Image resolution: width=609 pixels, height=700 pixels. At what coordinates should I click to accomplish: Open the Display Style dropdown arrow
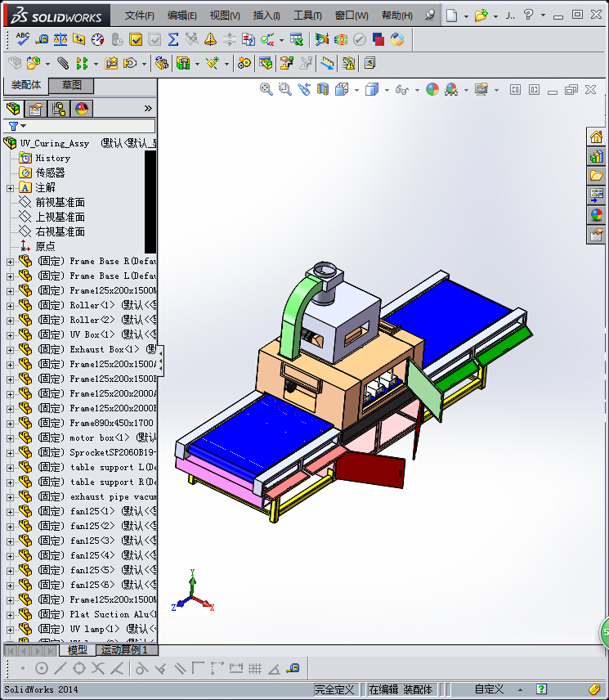pyautogui.click(x=387, y=90)
